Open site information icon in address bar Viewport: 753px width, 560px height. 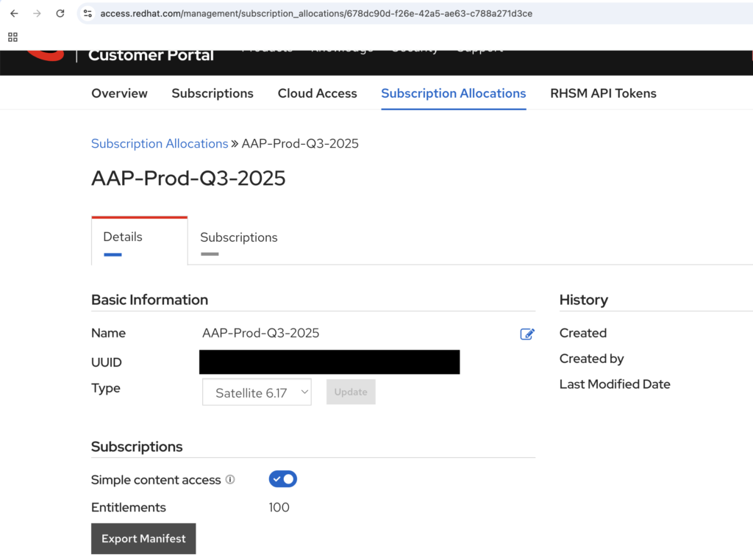pos(88,13)
